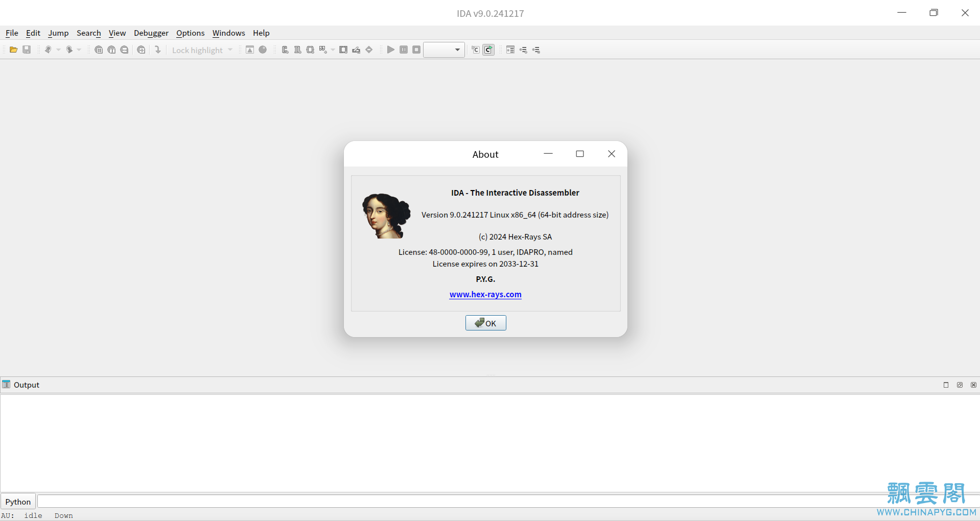Open the Debugger menu
980x521 pixels.
pos(151,33)
